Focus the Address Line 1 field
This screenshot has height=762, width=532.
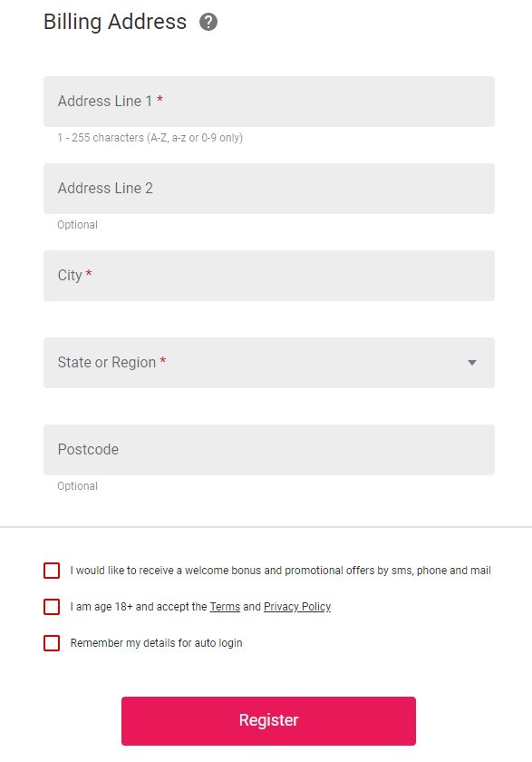click(x=269, y=102)
